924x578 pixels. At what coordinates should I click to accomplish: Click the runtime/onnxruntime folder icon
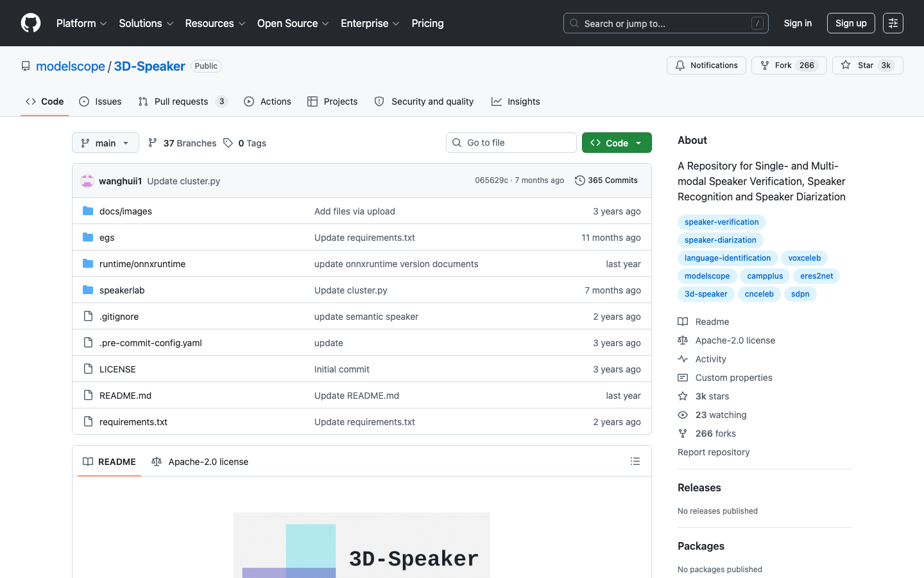tap(88, 264)
